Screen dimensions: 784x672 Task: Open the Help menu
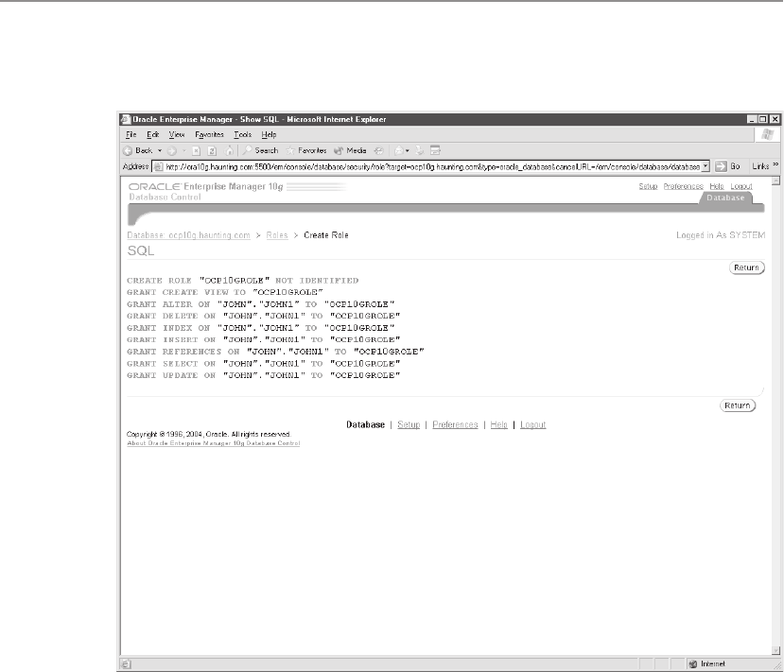pyautogui.click(x=269, y=134)
